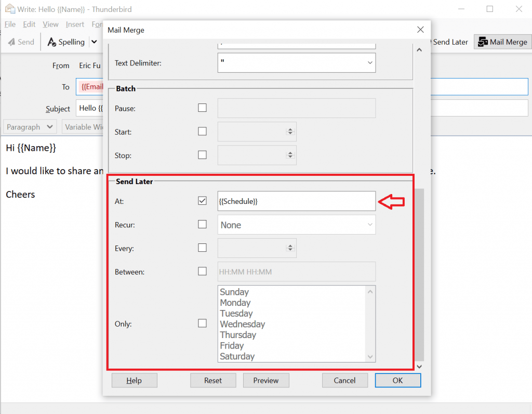
Task: Close the Mail Merge dialog
Action: (420, 30)
